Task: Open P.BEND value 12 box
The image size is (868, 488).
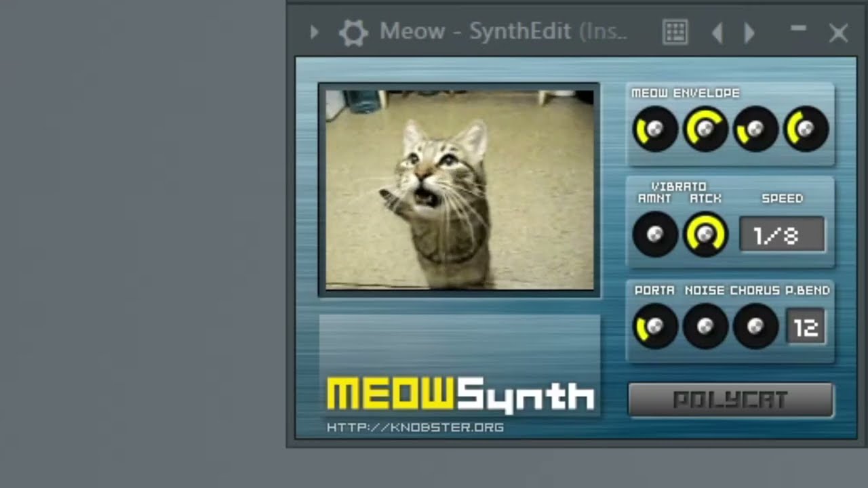Action: pos(806,327)
